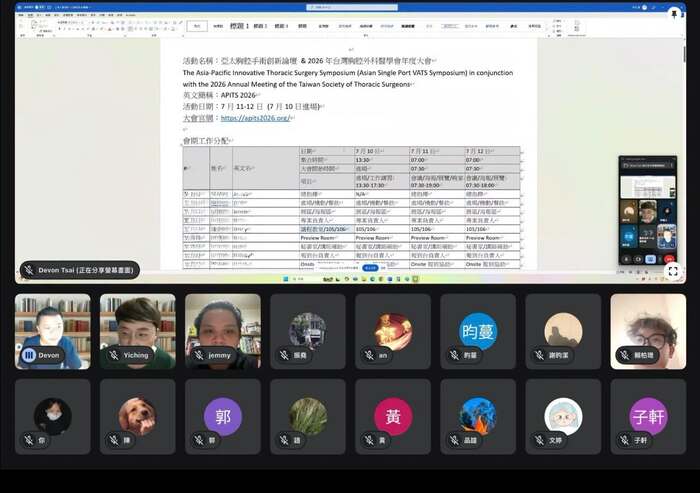Image resolution: width=700 pixels, height=493 pixels.
Task: Select the dog-avatar participant tile
Action: pos(138,417)
